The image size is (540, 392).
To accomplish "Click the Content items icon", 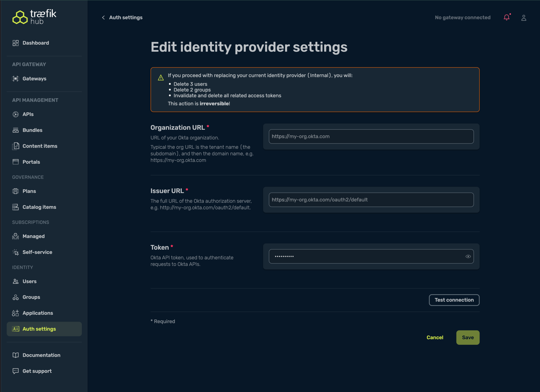I will point(15,146).
